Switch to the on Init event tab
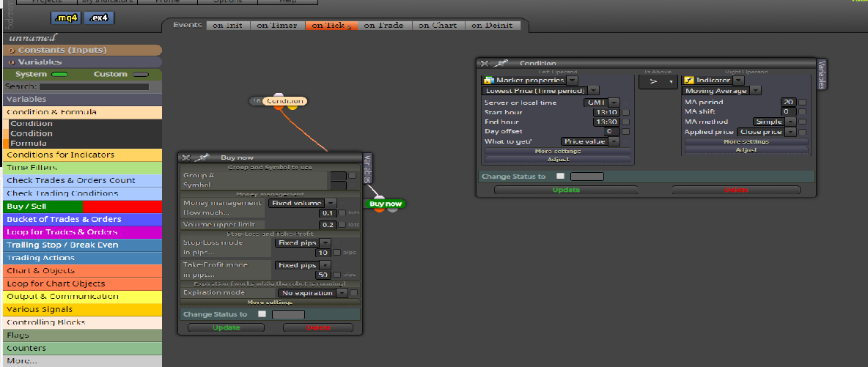The height and width of the screenshot is (367, 868). point(227,26)
